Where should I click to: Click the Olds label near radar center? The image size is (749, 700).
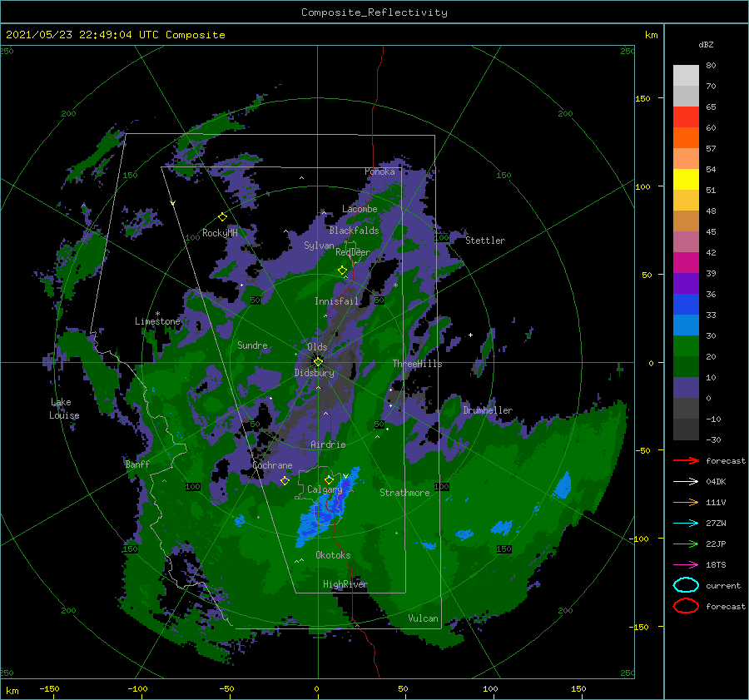pyautogui.click(x=317, y=347)
